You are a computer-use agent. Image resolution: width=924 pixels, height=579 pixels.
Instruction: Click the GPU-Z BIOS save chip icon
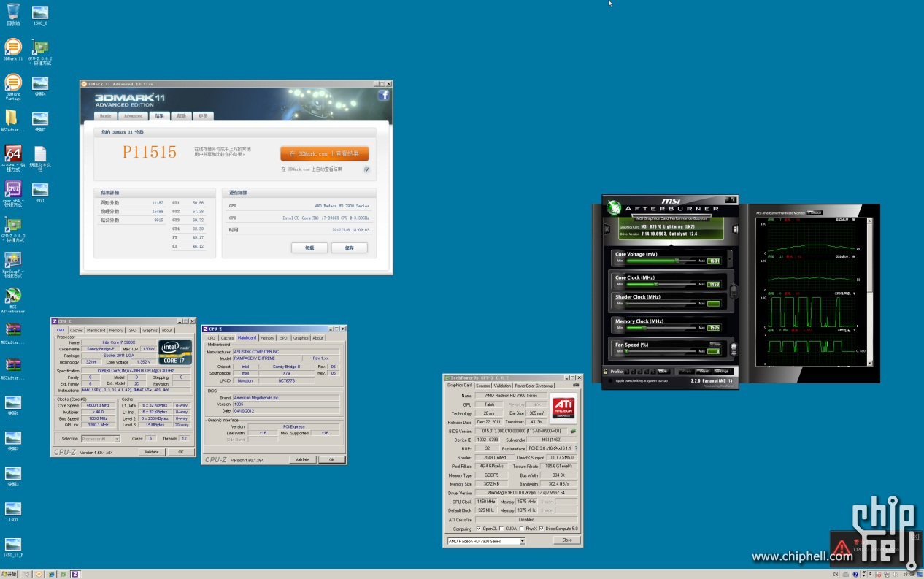coord(573,431)
